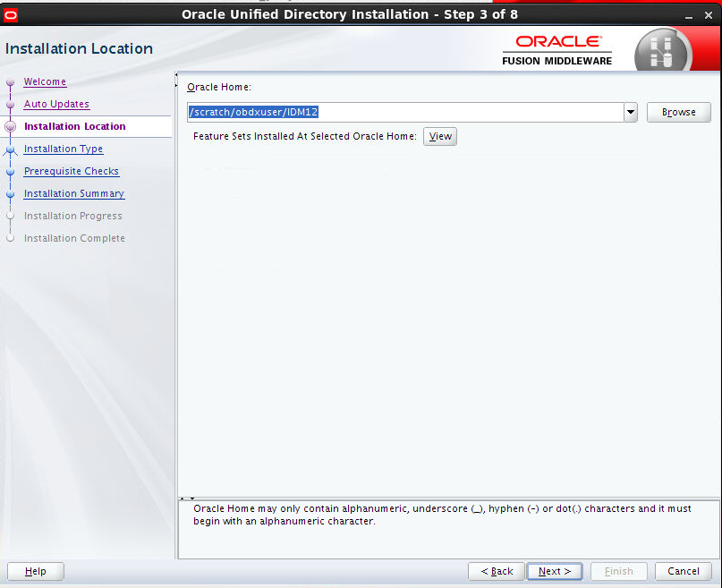This screenshot has width=722, height=588.
Task: Select the Installation Location step
Action: (x=75, y=126)
